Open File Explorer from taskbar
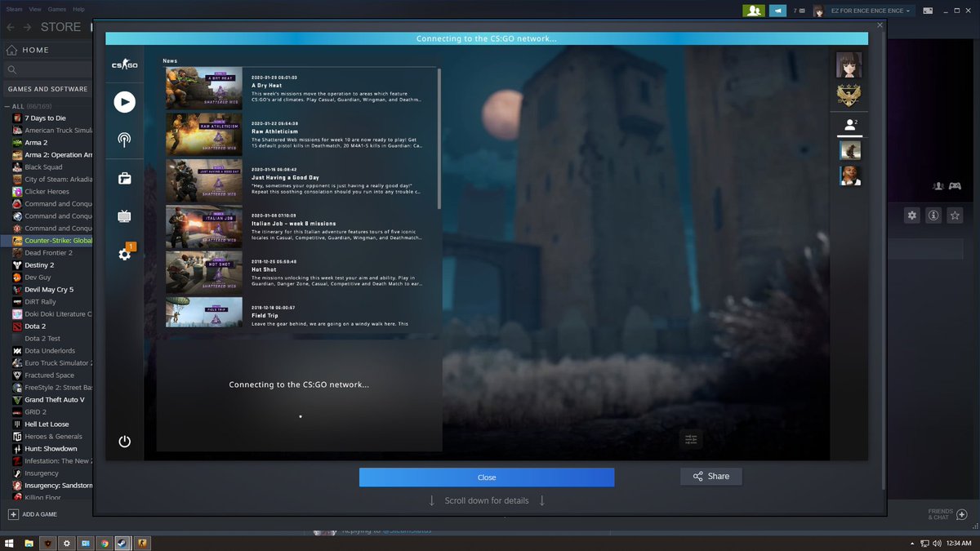The image size is (980, 551). click(29, 543)
